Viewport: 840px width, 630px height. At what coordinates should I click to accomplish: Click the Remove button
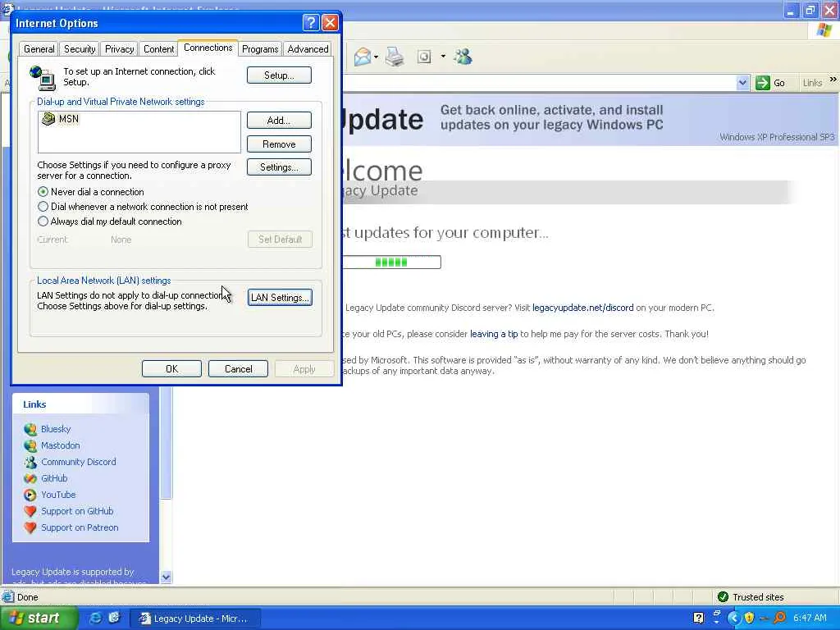coord(279,144)
